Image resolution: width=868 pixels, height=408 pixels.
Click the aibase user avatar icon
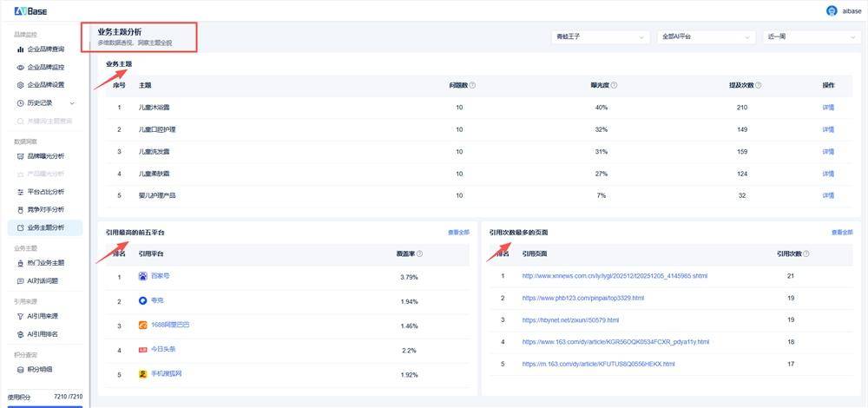point(832,10)
